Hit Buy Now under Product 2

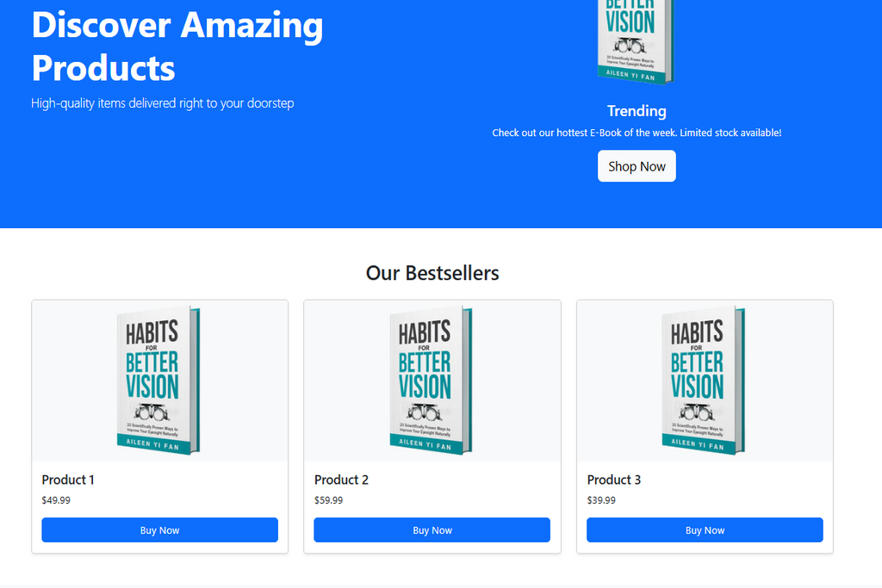coord(432,530)
